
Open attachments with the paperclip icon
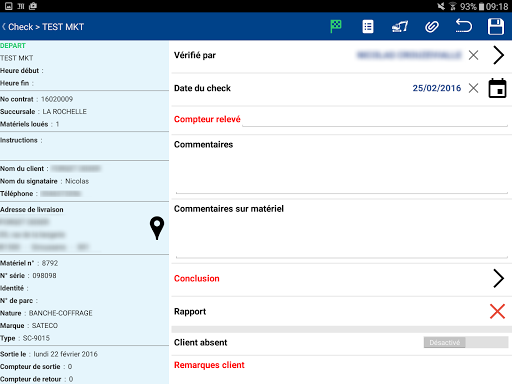click(432, 27)
